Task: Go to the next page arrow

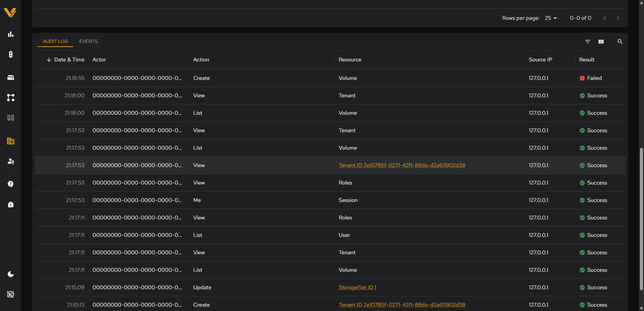Action: [618, 18]
